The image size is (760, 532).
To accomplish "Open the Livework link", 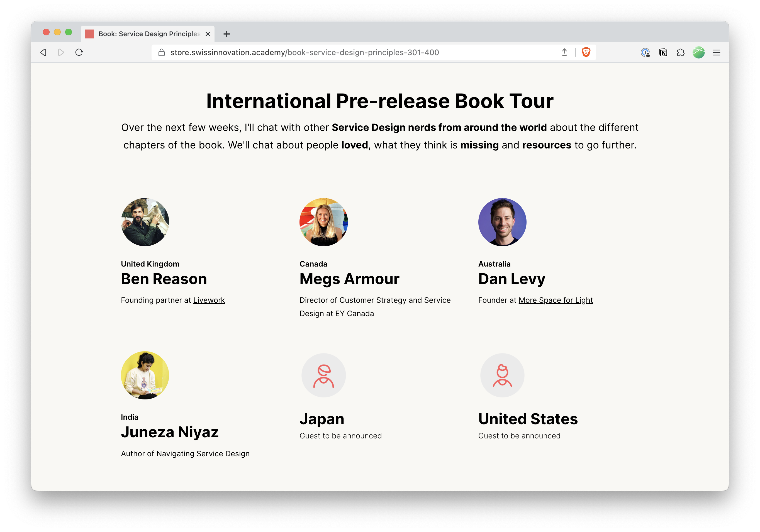I will tap(209, 300).
